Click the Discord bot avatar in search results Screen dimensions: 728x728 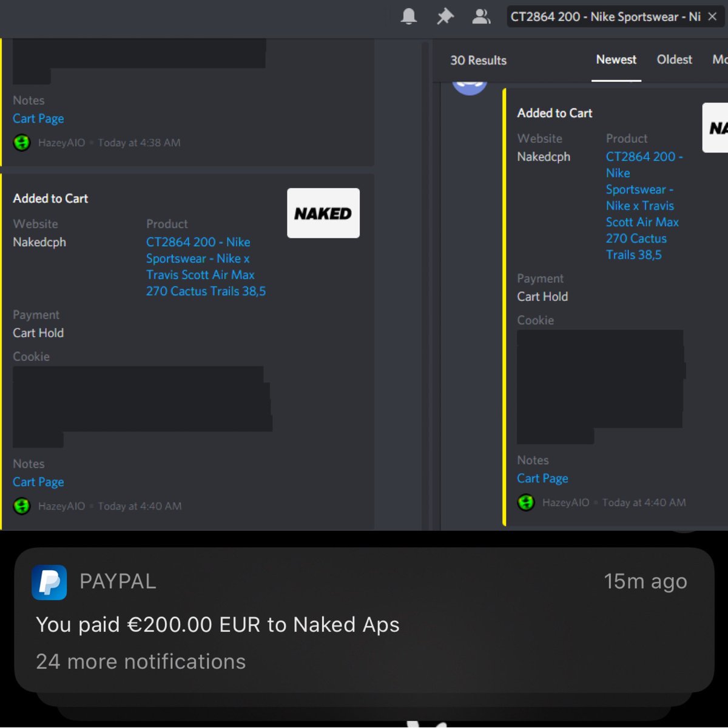coord(470,88)
